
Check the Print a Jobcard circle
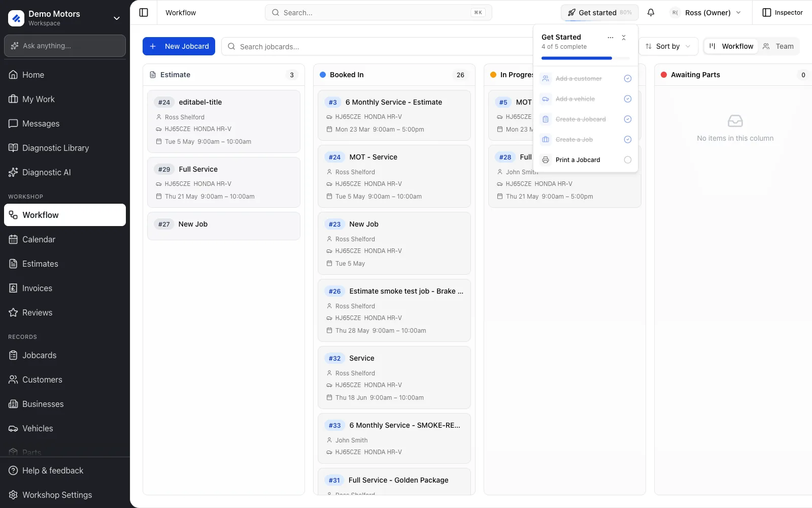628,160
